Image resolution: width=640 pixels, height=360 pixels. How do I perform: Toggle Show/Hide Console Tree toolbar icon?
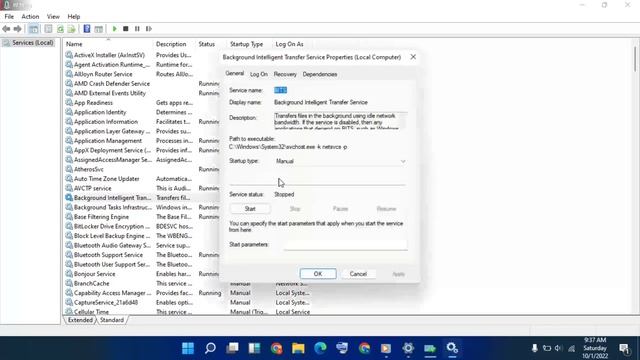click(x=33, y=29)
